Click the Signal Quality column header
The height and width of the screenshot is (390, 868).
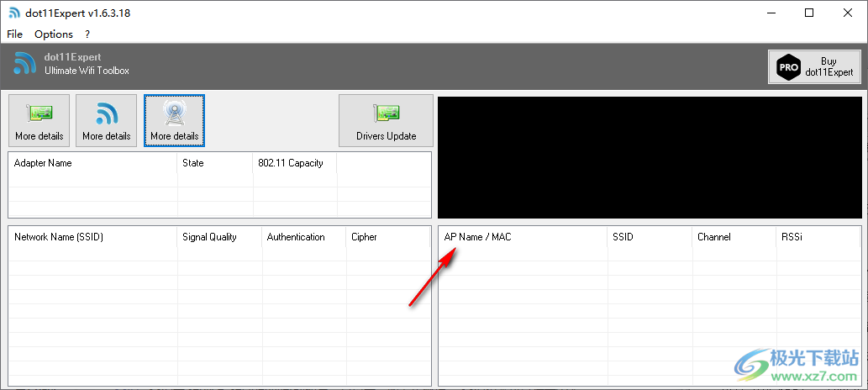click(x=220, y=237)
